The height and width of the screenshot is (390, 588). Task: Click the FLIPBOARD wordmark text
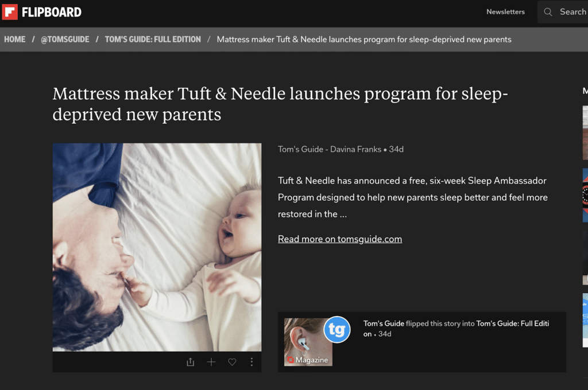click(52, 12)
